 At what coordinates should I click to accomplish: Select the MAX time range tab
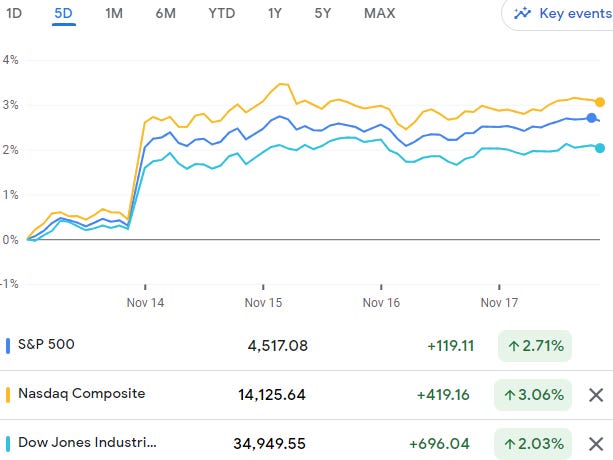pyautogui.click(x=380, y=13)
